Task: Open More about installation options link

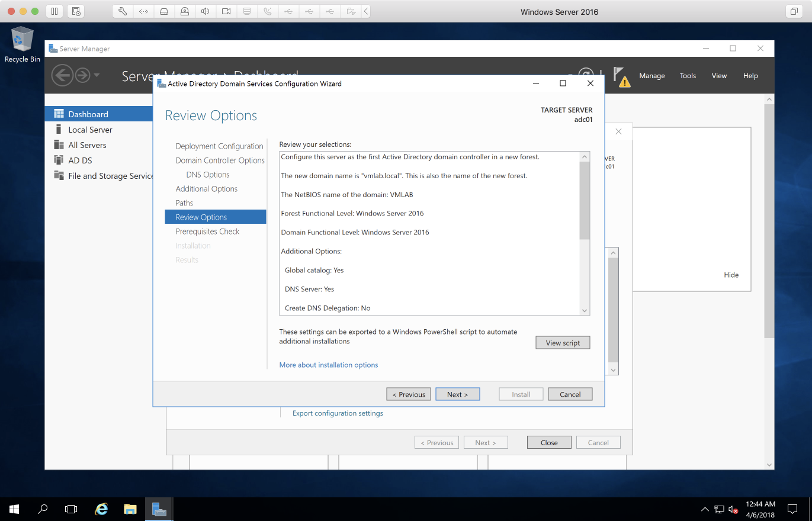Action: point(328,365)
